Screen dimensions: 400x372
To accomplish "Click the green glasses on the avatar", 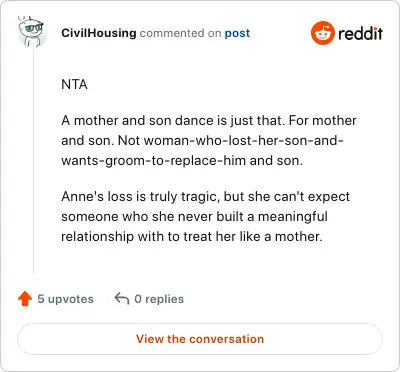I will [x=34, y=28].
